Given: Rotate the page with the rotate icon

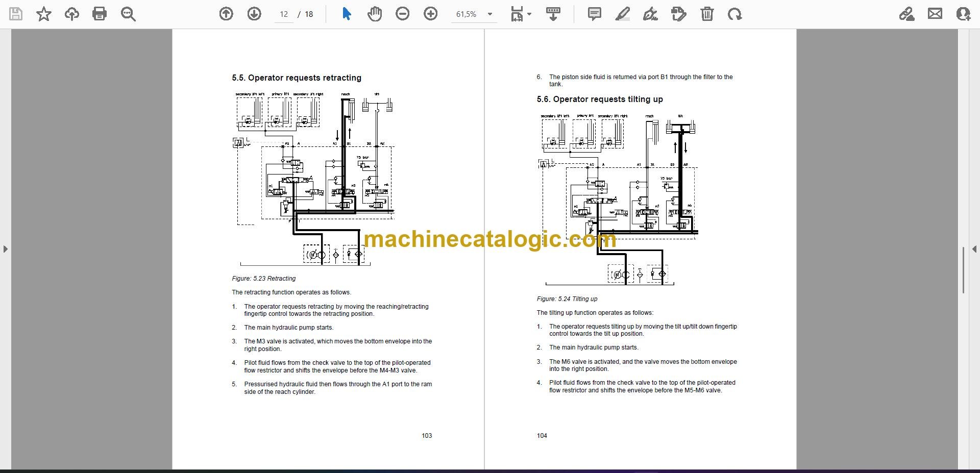Looking at the screenshot, I should (x=735, y=14).
